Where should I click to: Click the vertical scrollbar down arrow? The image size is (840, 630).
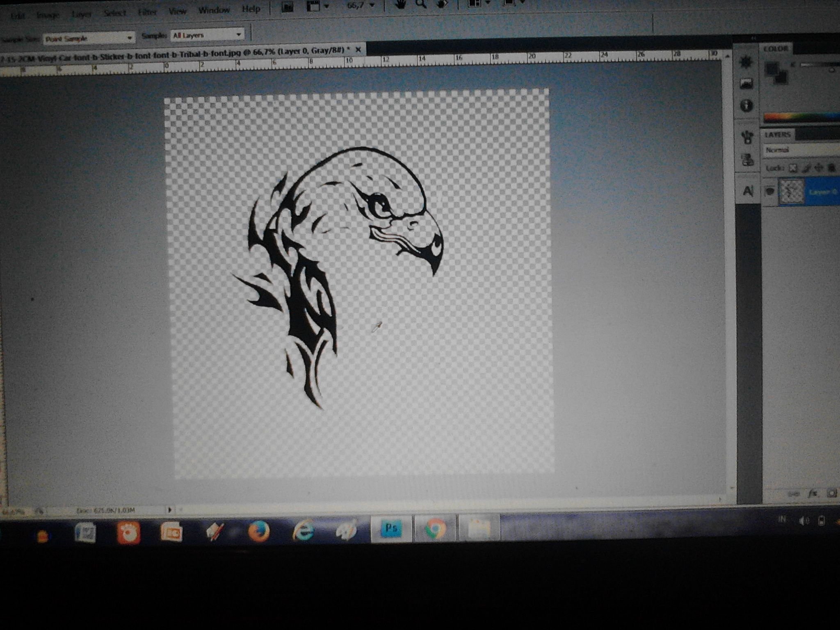point(731,488)
